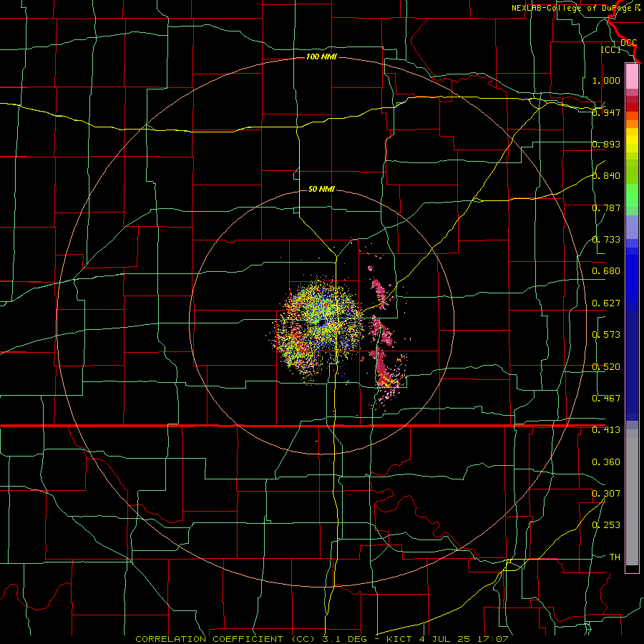
Task: Click the TH threshold label
Action: [615, 557]
